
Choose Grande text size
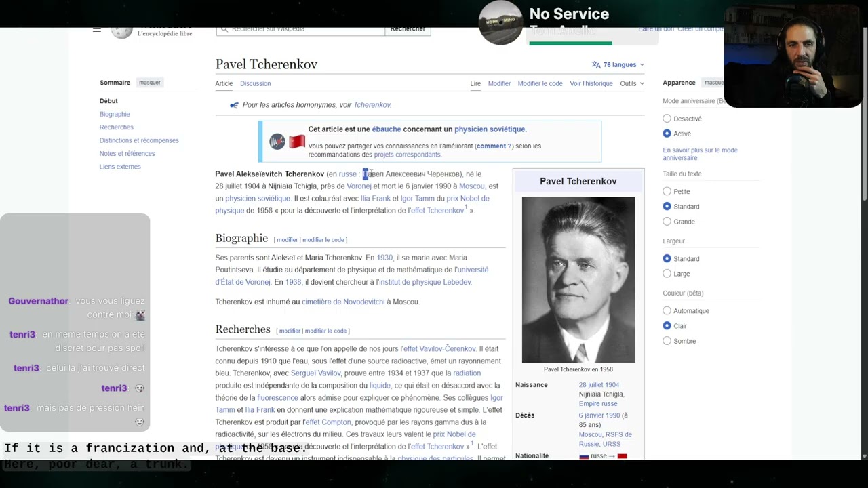click(667, 222)
